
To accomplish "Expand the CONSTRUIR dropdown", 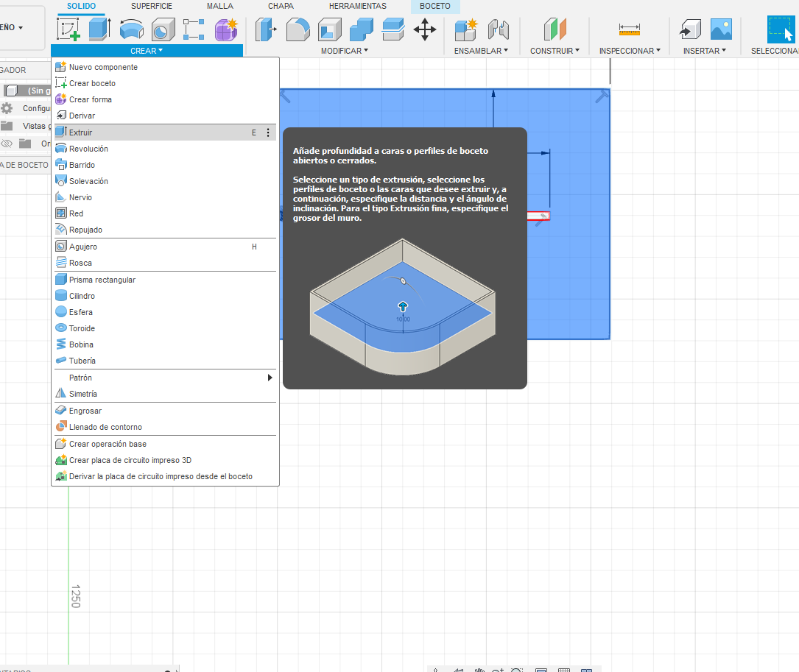I will [555, 51].
